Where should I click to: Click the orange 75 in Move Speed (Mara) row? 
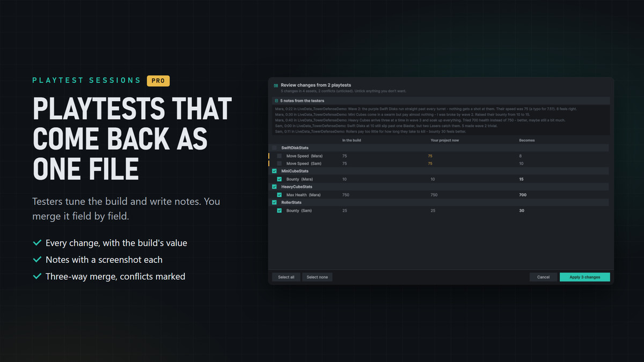[x=430, y=156]
